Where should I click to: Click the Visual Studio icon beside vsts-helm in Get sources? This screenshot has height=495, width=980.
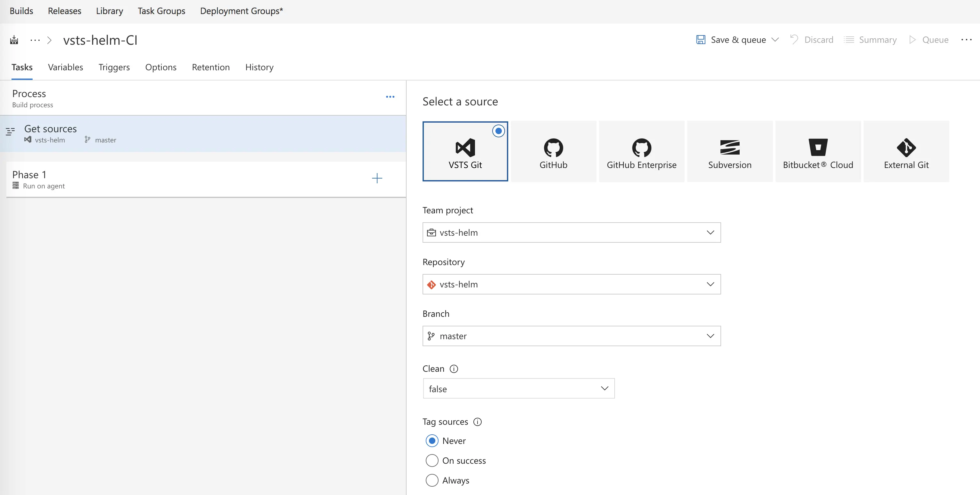click(28, 140)
